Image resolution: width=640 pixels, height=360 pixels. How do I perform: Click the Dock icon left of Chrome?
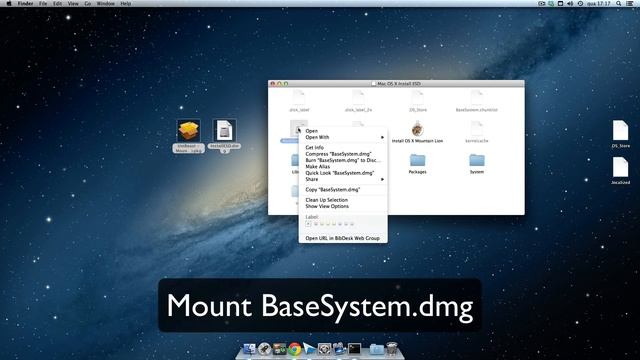[280, 349]
